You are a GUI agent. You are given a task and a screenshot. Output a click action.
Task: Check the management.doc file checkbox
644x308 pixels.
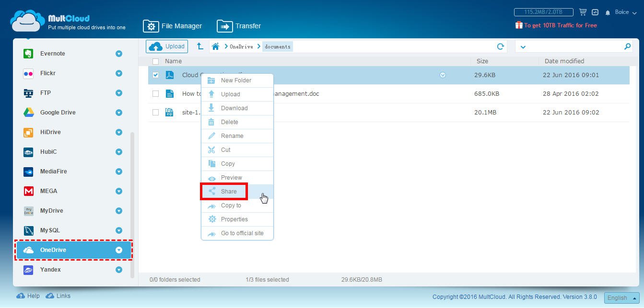pyautogui.click(x=155, y=94)
